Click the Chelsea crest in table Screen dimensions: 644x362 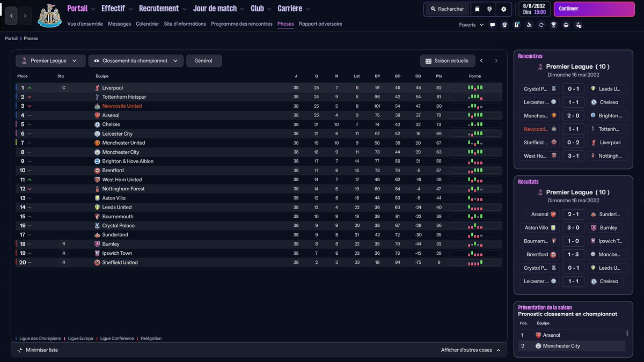click(97, 124)
